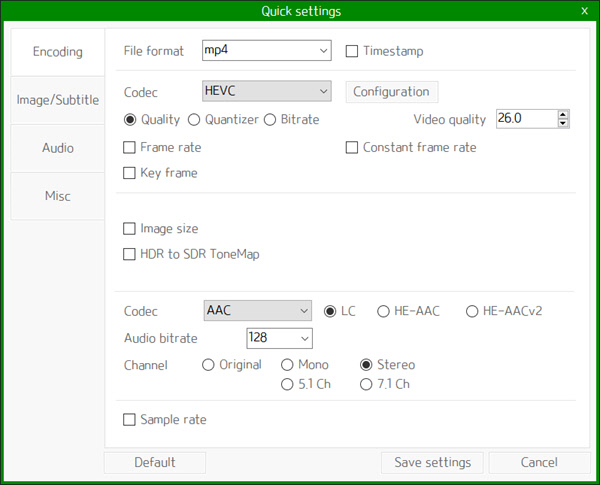This screenshot has height=485, width=600.
Task: Enable the Image size checkbox
Action: click(129, 229)
